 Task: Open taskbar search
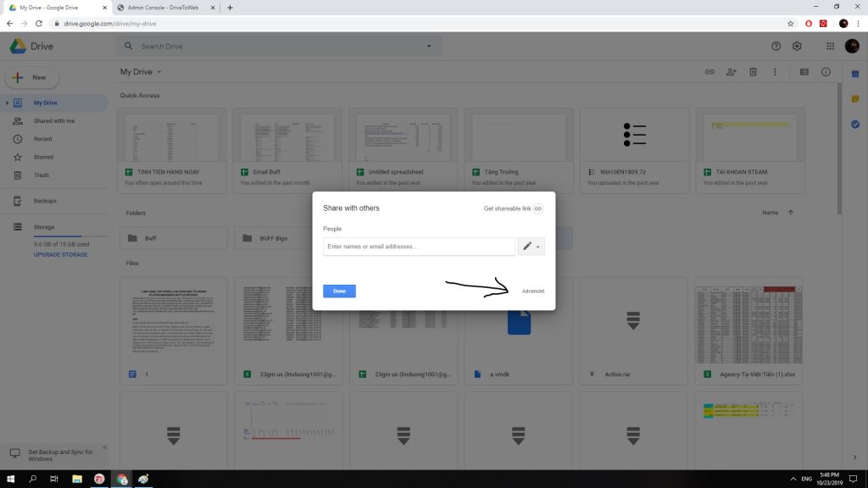pyautogui.click(x=33, y=480)
